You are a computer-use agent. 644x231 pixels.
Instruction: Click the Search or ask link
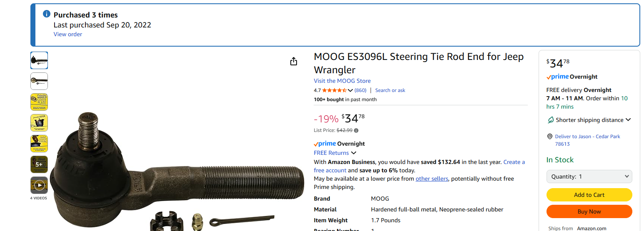click(x=390, y=90)
